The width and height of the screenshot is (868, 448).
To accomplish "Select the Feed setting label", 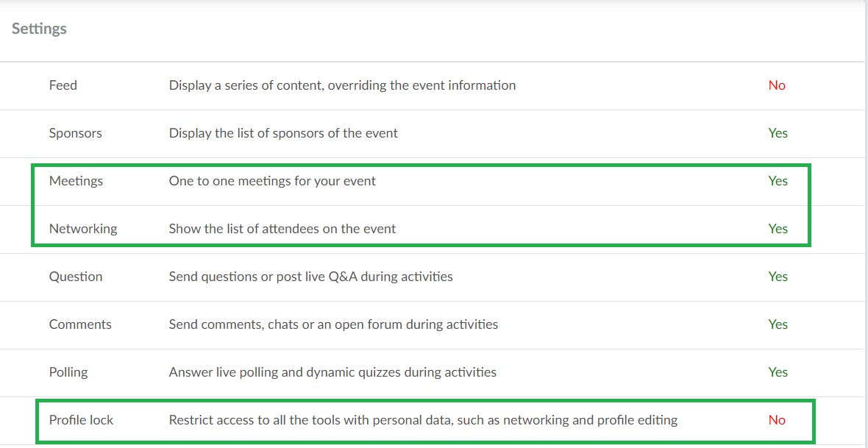I will [63, 85].
